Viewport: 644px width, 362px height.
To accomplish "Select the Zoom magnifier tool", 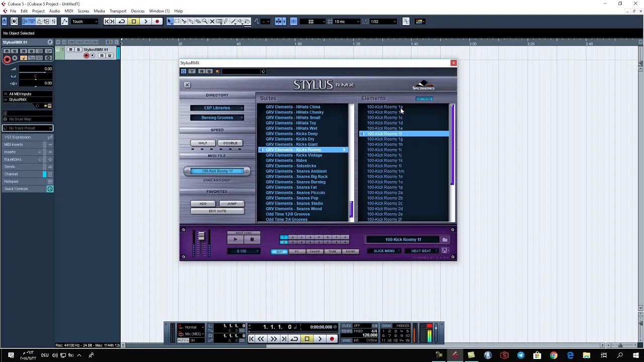I will coord(205,22).
